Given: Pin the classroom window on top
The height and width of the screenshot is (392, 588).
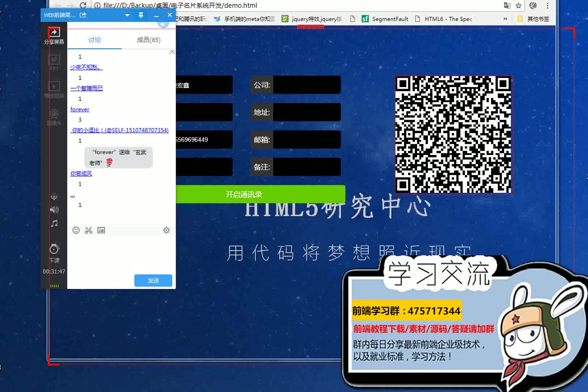Looking at the screenshot, I should pos(141,15).
